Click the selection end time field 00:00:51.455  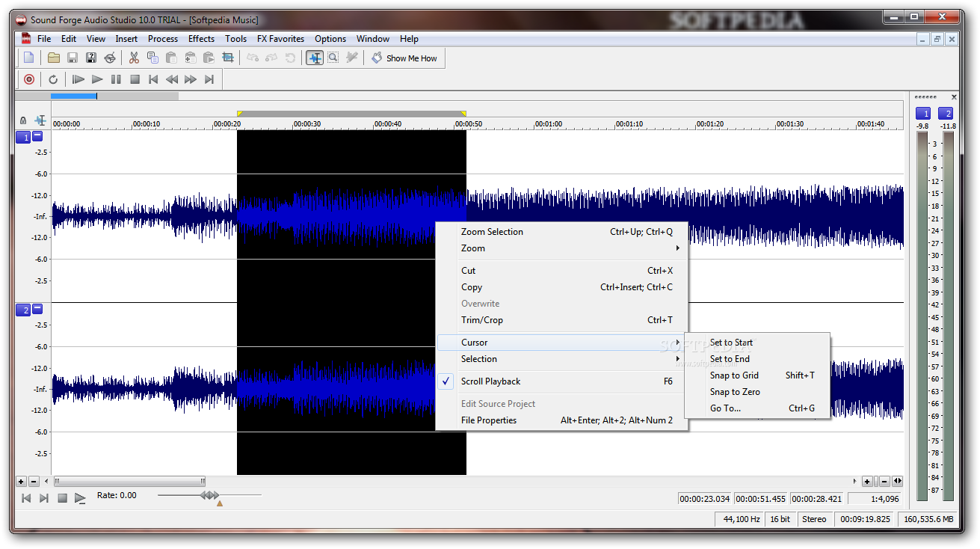click(760, 499)
